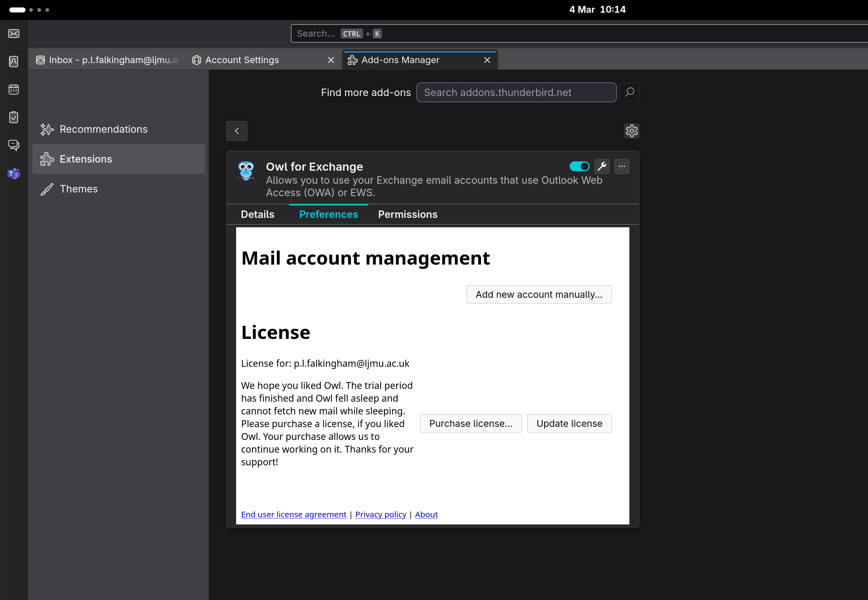Open the Microsoft Teams icon
This screenshot has width=868, height=600.
(14, 173)
